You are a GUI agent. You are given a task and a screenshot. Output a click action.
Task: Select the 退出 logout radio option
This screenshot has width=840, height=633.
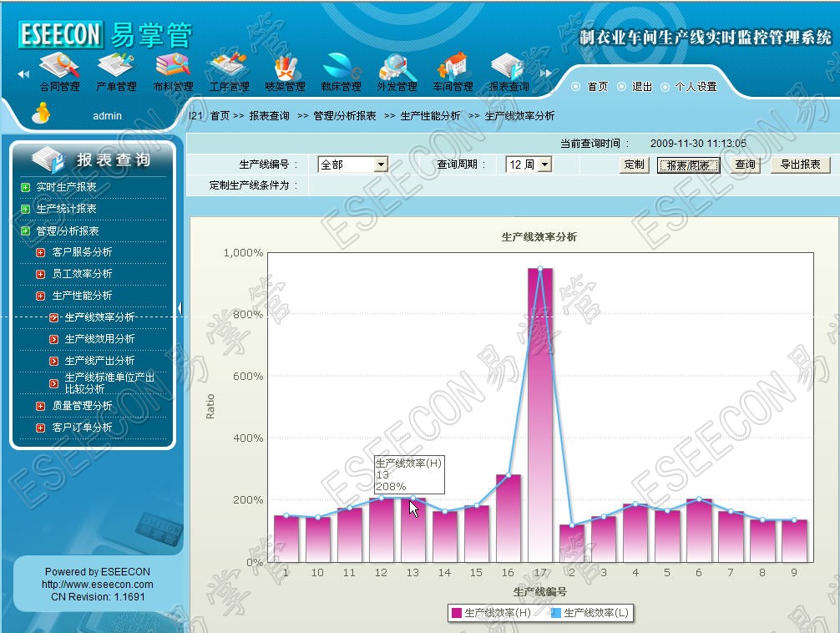(x=621, y=87)
